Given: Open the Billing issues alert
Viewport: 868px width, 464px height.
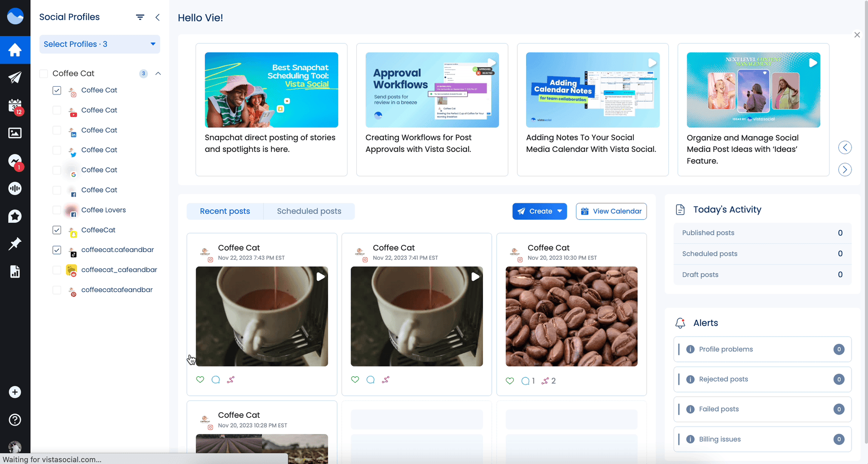Looking at the screenshot, I should 762,439.
